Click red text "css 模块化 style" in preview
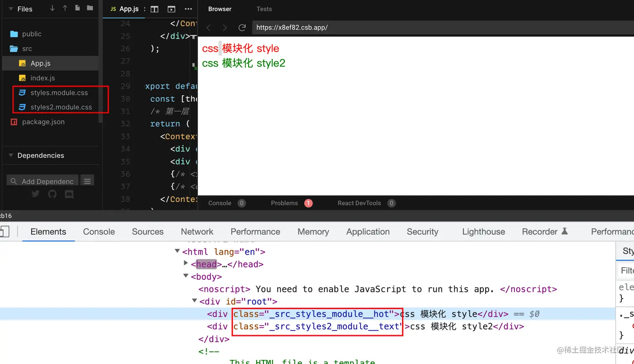Viewport: 634px width, 364px height. click(241, 49)
